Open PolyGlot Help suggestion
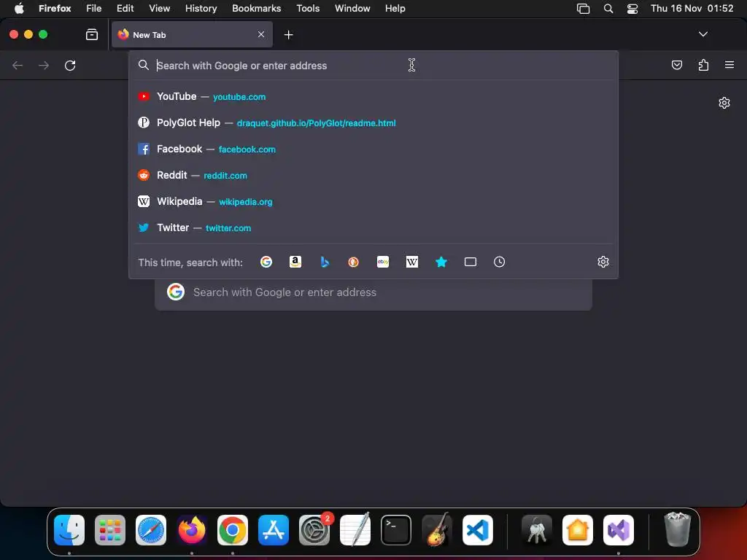This screenshot has width=747, height=560. click(x=373, y=122)
